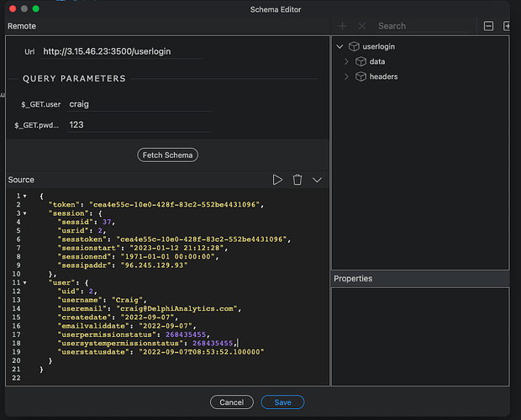The width and height of the screenshot is (521, 420).
Task: Click the remove (X) schema item icon
Action: 362,26
